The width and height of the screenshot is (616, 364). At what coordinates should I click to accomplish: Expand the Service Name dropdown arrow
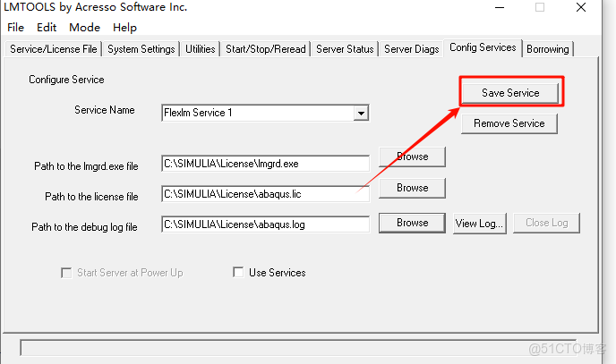[361, 114]
